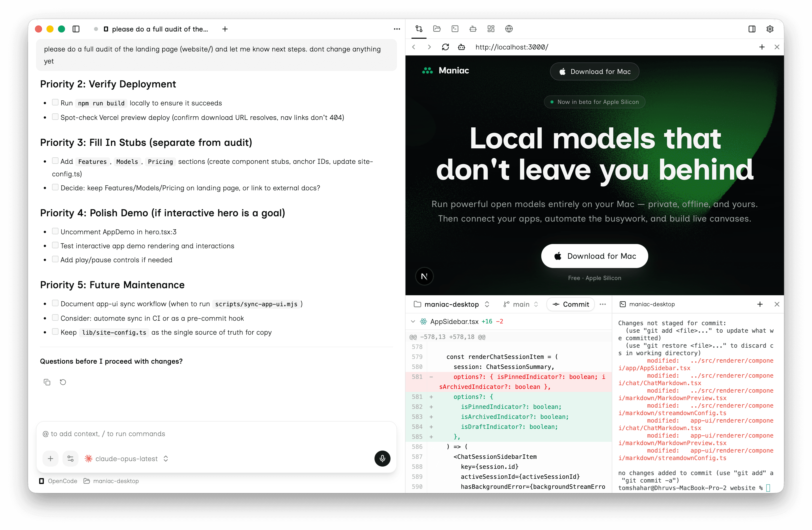Open the grid apps icon in toolbar
Screen dimensions: 812x530
click(491, 29)
